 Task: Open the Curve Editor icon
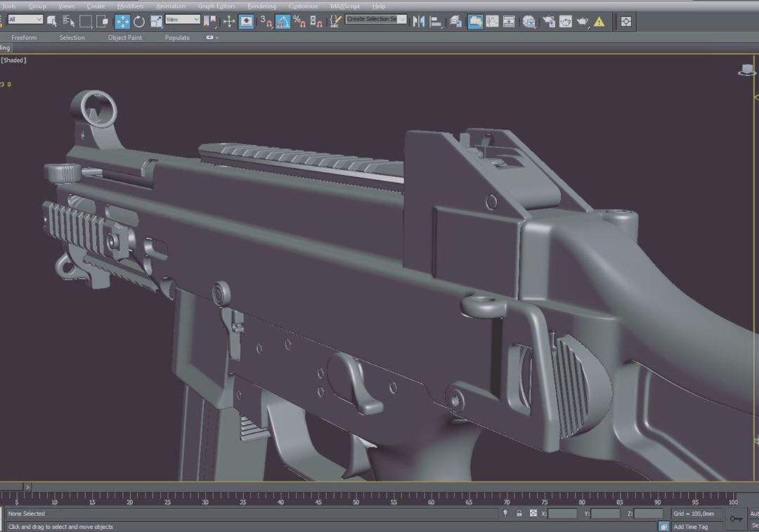click(x=492, y=21)
